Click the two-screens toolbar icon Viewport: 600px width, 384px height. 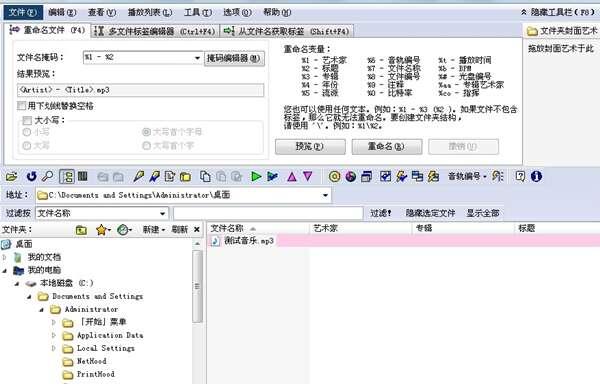point(417,176)
